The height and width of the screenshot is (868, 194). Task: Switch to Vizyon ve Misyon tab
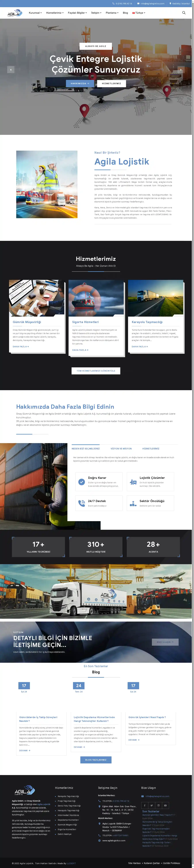[x=121, y=449]
